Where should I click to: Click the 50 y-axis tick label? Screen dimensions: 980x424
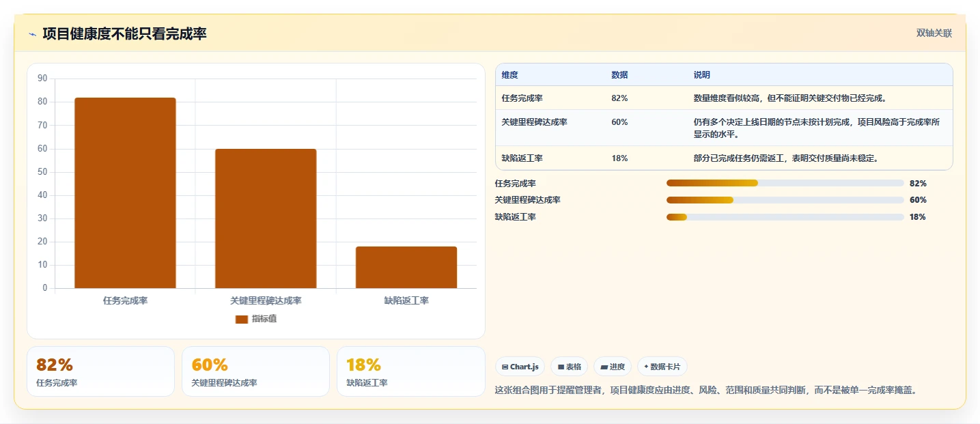[42, 171]
